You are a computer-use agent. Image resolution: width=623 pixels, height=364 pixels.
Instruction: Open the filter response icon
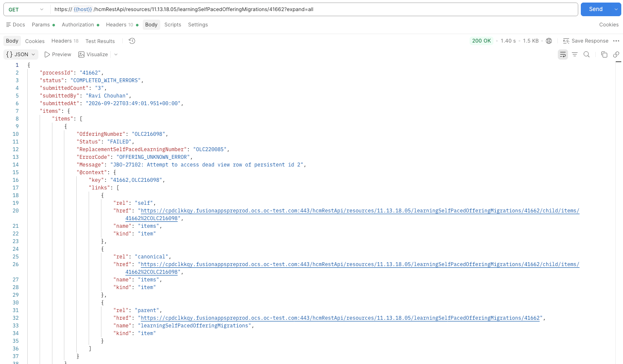click(x=575, y=54)
